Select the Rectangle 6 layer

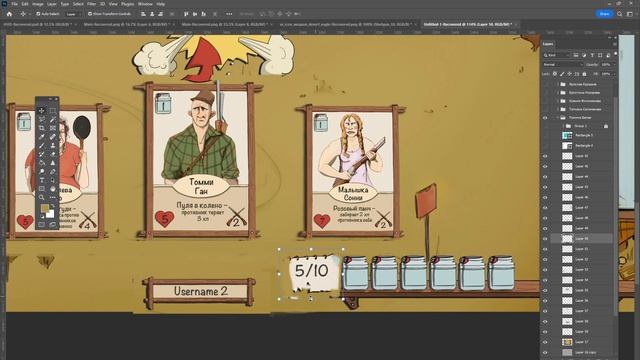point(582,145)
